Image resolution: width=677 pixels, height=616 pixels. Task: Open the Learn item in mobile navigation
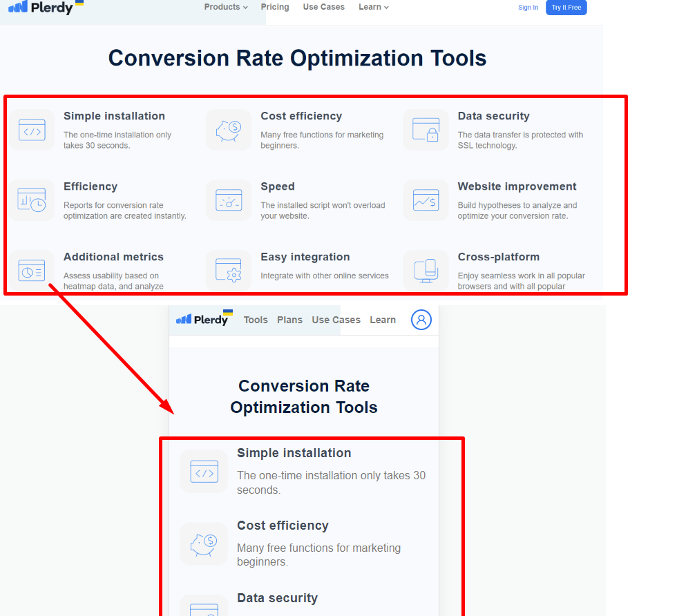(x=383, y=320)
